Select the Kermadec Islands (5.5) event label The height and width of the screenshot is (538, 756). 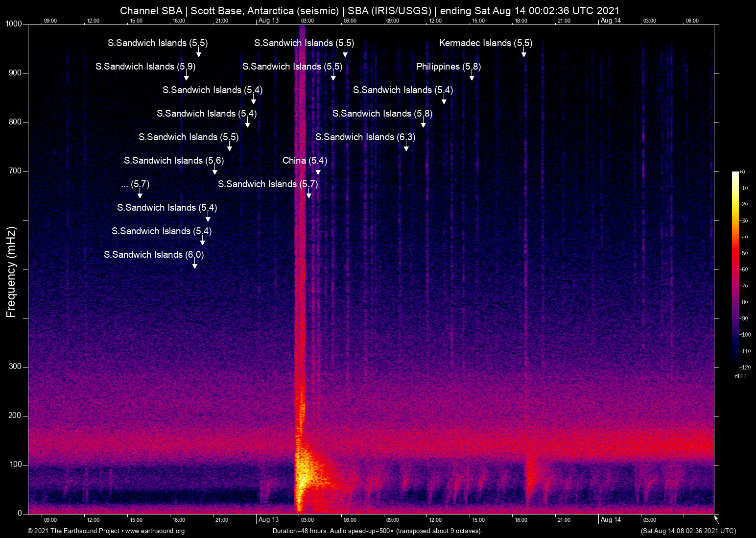tap(485, 43)
